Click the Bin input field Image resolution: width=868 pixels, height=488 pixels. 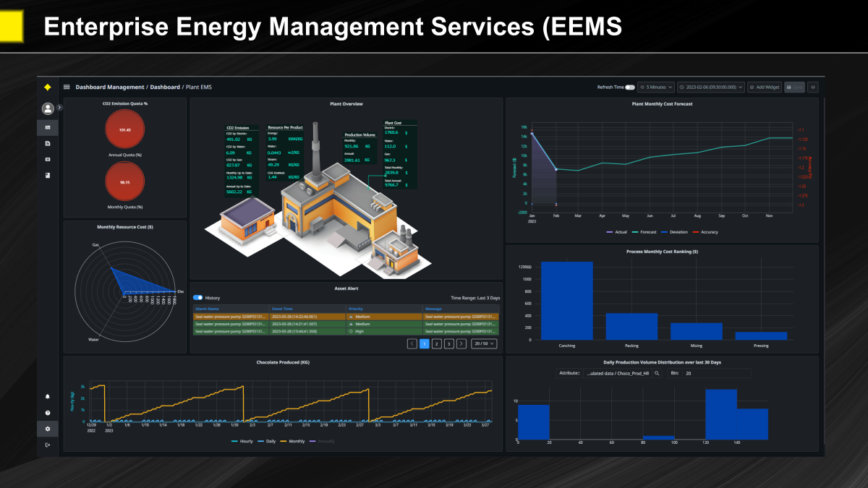[x=716, y=374]
